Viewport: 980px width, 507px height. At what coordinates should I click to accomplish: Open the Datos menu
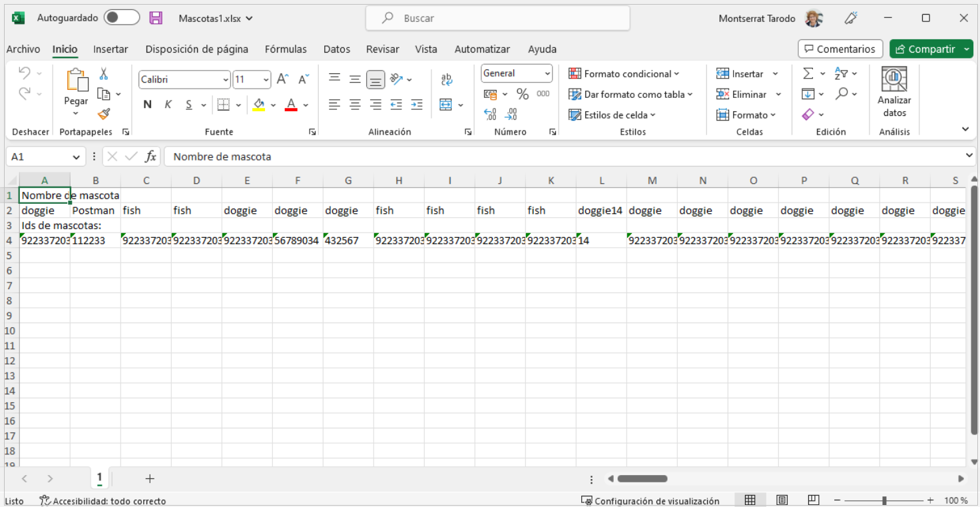click(x=337, y=49)
